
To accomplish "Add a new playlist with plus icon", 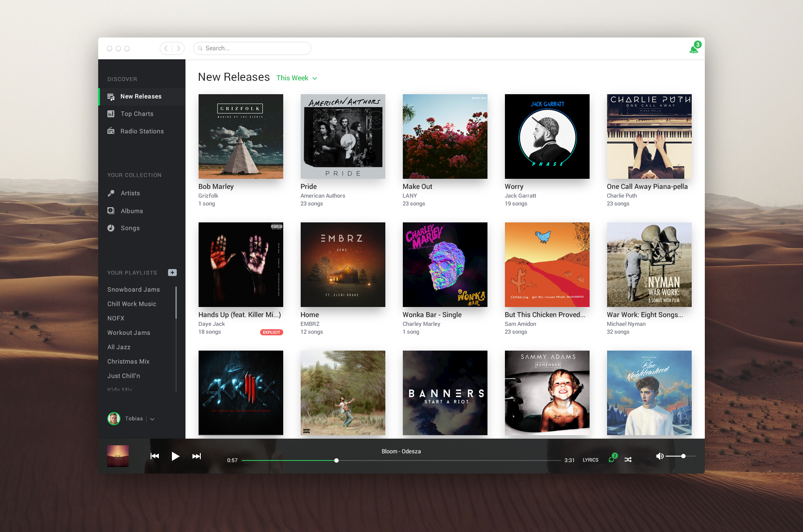I will coord(172,273).
